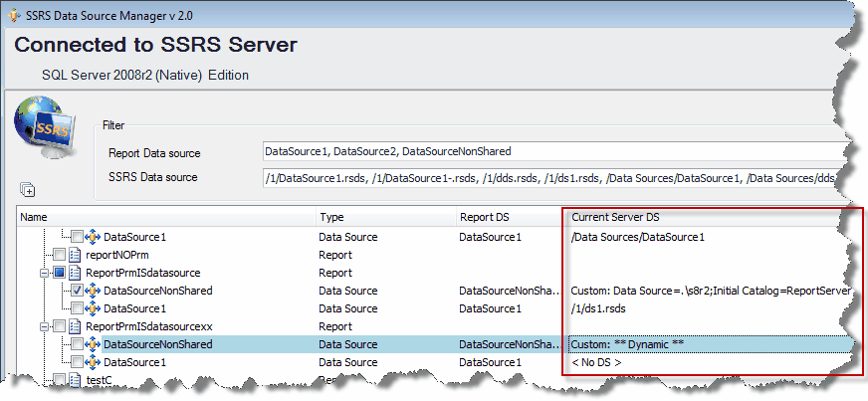The image size is (868, 401).
Task: Tick the ReportPrmISdatasourcexx checkbox
Action: point(60,326)
